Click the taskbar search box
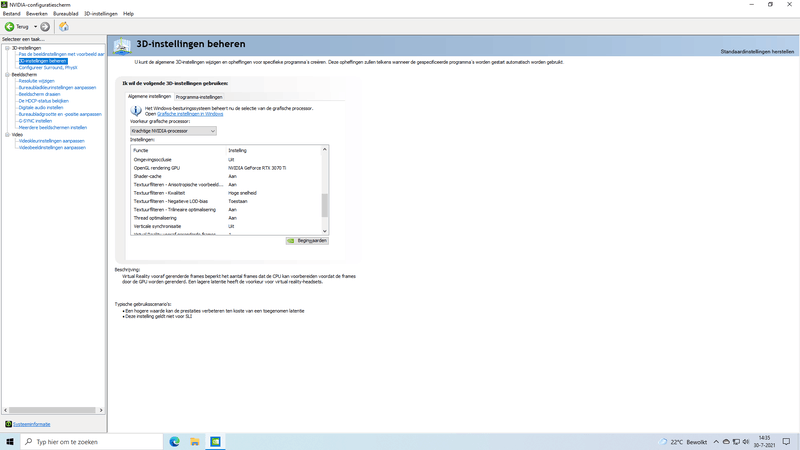Screen dimensions: 800x450 92,442
